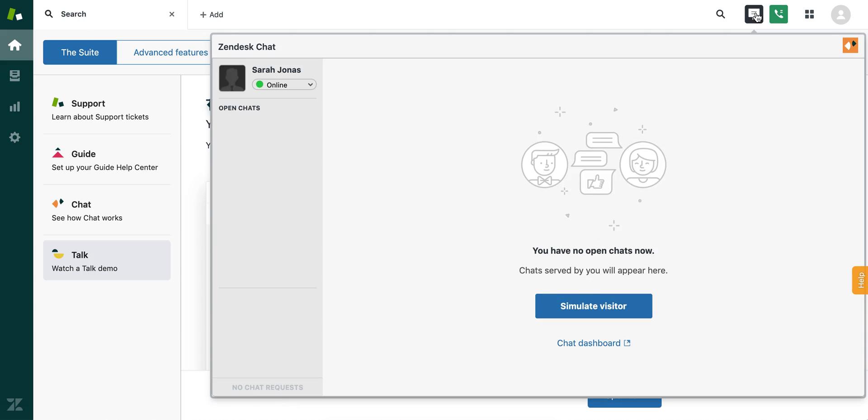This screenshot has height=420, width=868.
Task: Click the 'Set up your Guide Help Center' text
Action: point(105,168)
